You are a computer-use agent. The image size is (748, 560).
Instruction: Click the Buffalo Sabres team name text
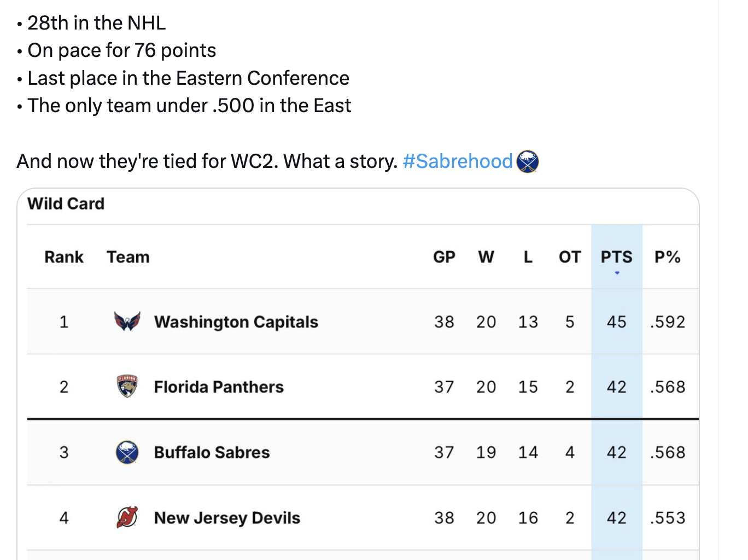212,452
